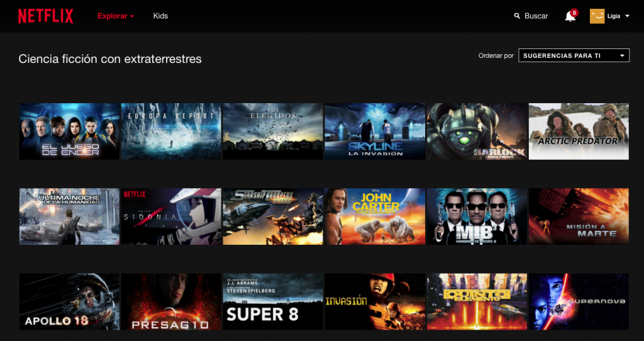Open the profile menu arrow beside Ligia
This screenshot has height=341, width=644.
627,16
